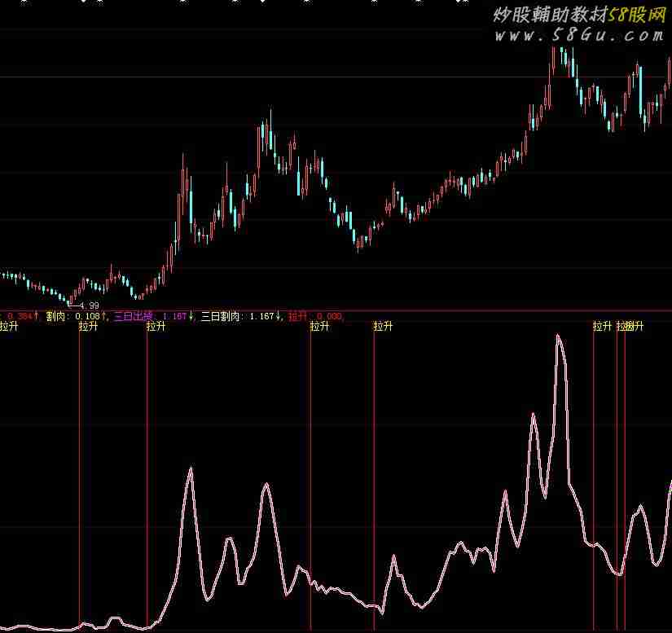
Task: Select the yellow 割肉: 0.108 indicator label
Action: coord(73,316)
